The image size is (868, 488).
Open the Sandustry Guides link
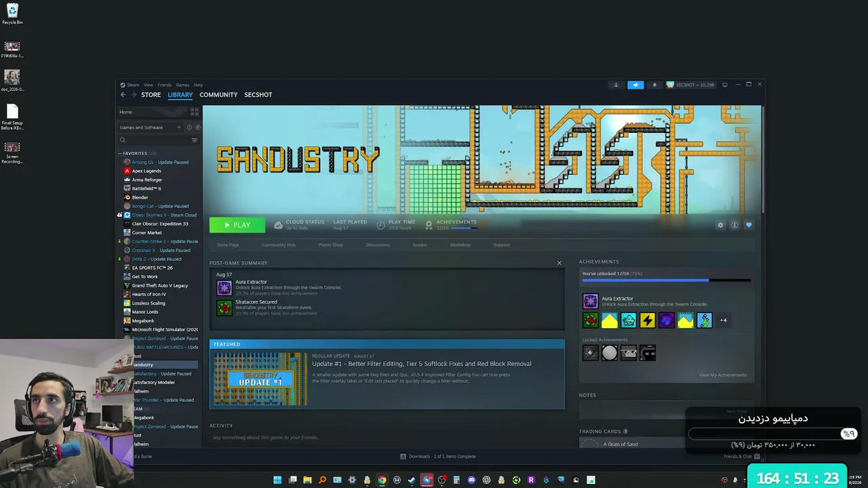tap(420, 245)
